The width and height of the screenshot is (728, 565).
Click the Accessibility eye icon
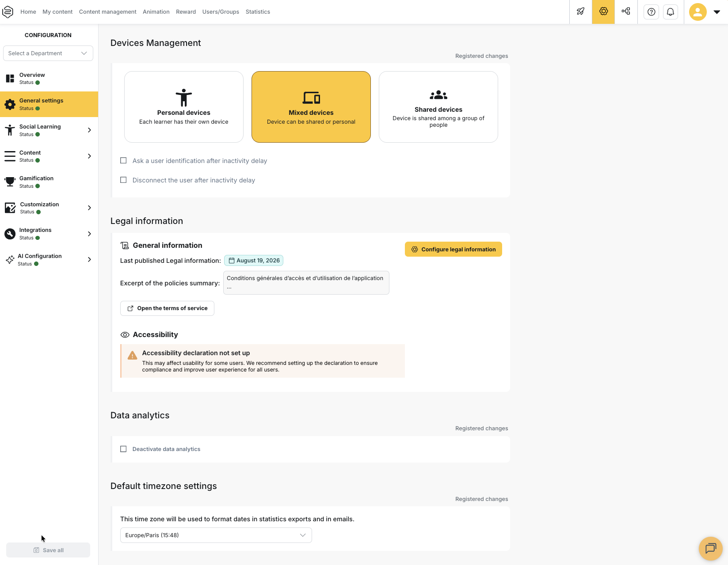tap(125, 335)
